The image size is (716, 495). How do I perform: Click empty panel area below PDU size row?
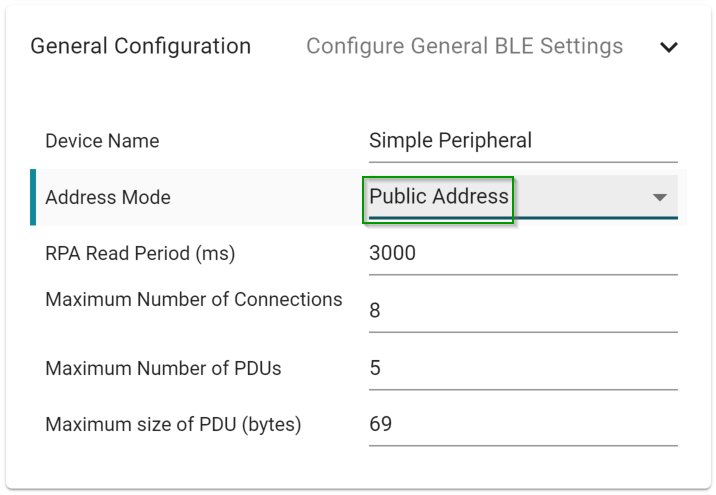coord(358,467)
